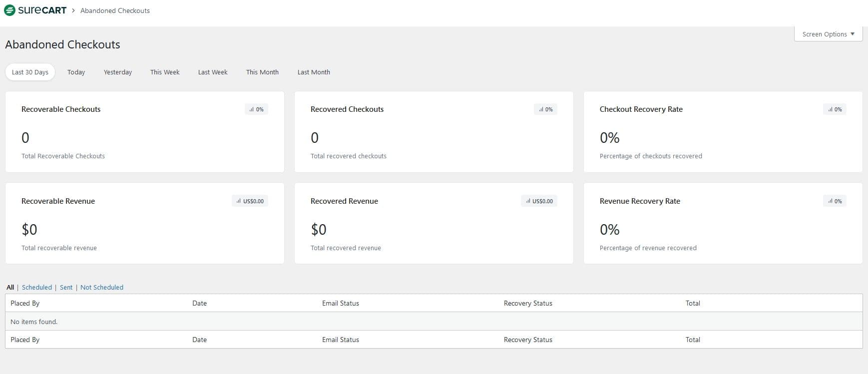Expand the Screen Options dropdown
This screenshot has height=374, width=868.
[828, 34]
